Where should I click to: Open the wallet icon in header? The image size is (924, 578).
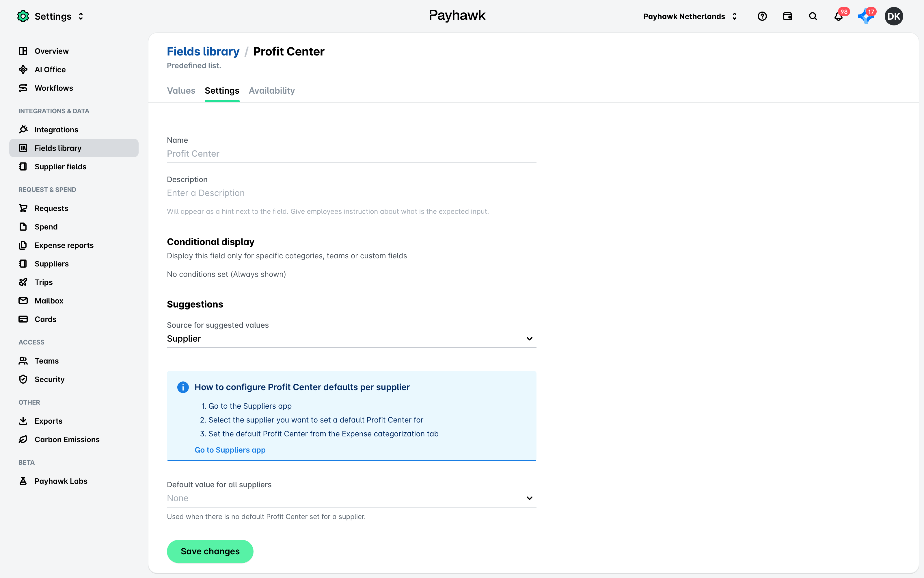787,16
